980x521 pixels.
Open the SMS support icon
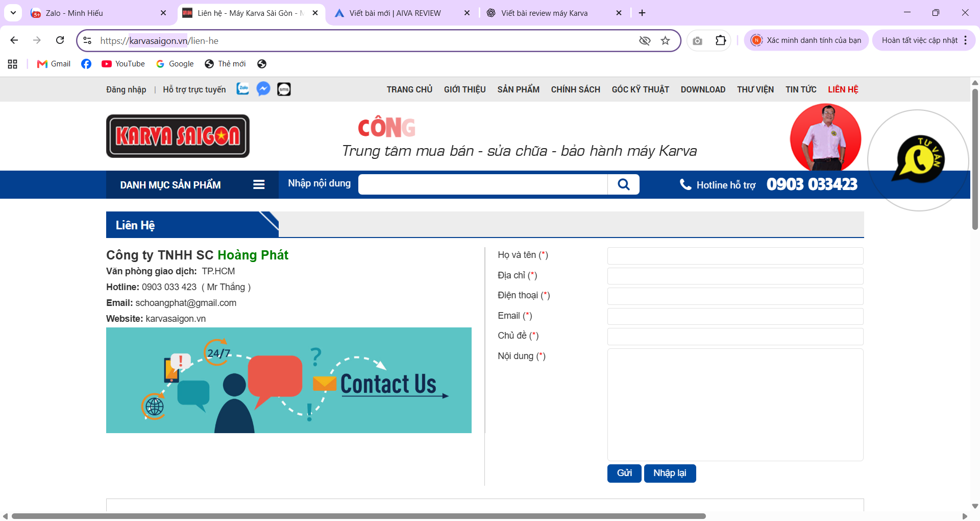[284, 89]
